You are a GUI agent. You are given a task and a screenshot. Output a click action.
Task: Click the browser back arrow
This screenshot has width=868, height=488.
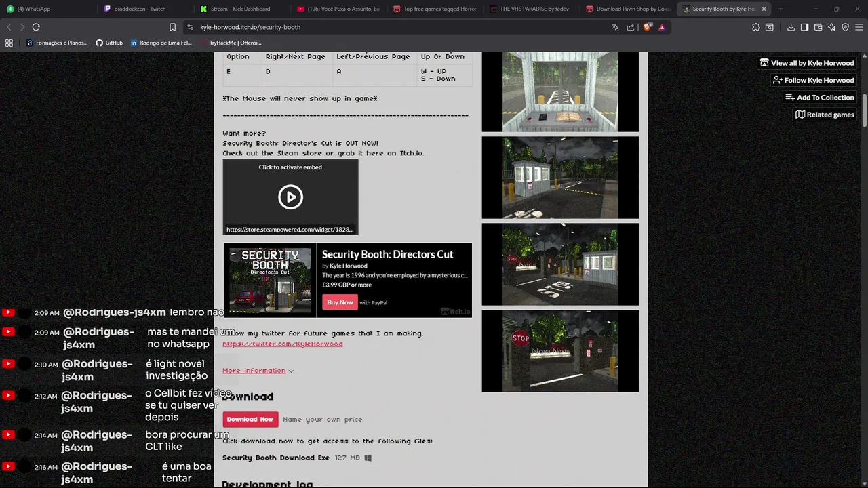pyautogui.click(x=9, y=27)
